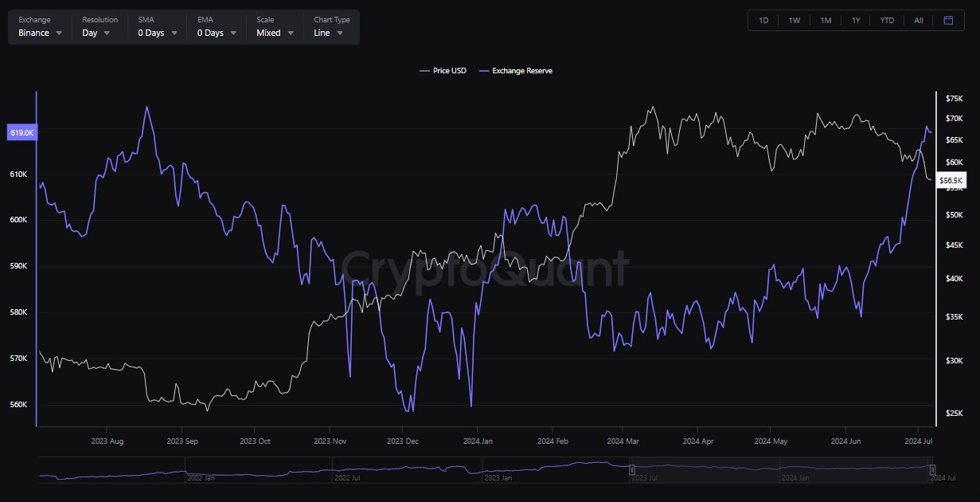
Task: Click the 2024 Mar date axis label
Action: (623, 441)
